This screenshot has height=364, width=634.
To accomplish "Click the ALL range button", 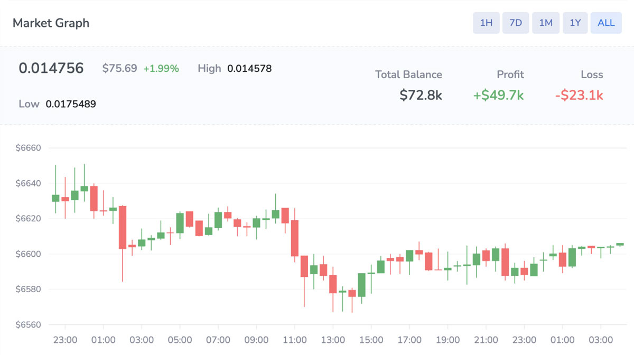I will [x=606, y=23].
